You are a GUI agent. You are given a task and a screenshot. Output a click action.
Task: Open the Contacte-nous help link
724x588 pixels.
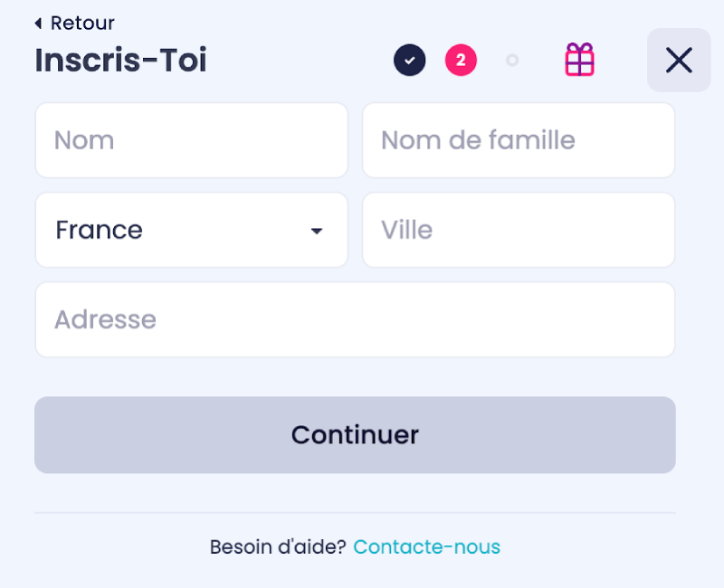[426, 546]
